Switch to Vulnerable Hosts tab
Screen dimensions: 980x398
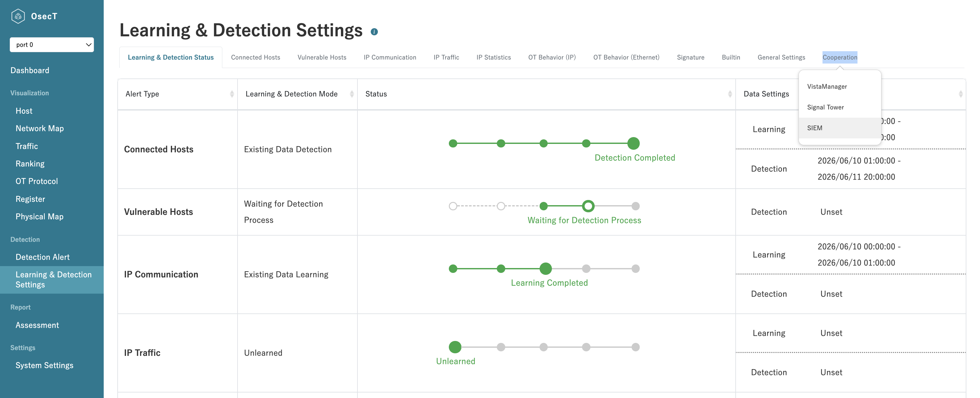(x=322, y=57)
